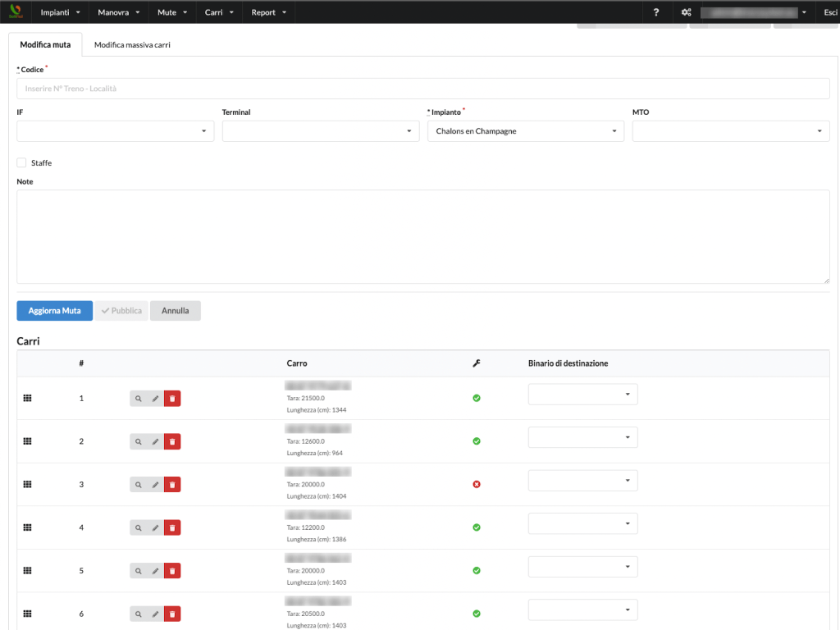Click the search icon for carro row 3

138,485
